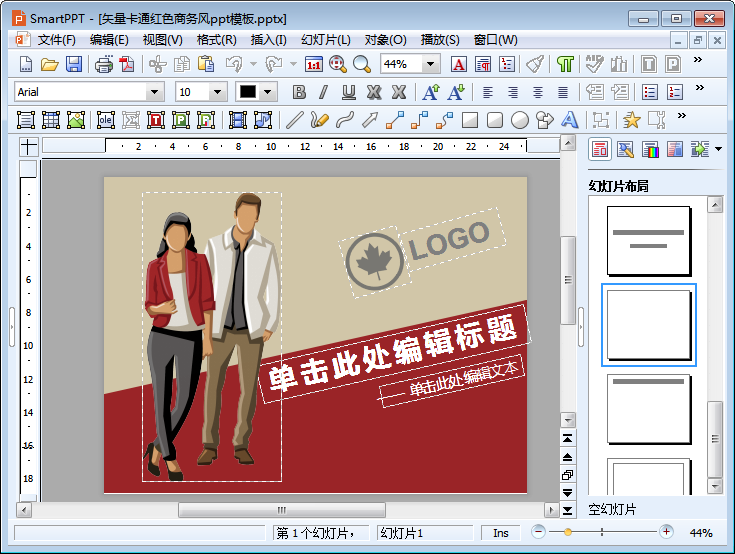Open sidebar panel options dropdown arrow
The height and width of the screenshot is (554, 735).
point(719,150)
